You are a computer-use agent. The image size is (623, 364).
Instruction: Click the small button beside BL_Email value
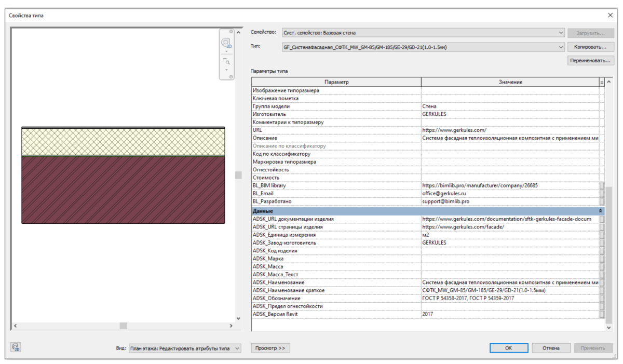601,194
